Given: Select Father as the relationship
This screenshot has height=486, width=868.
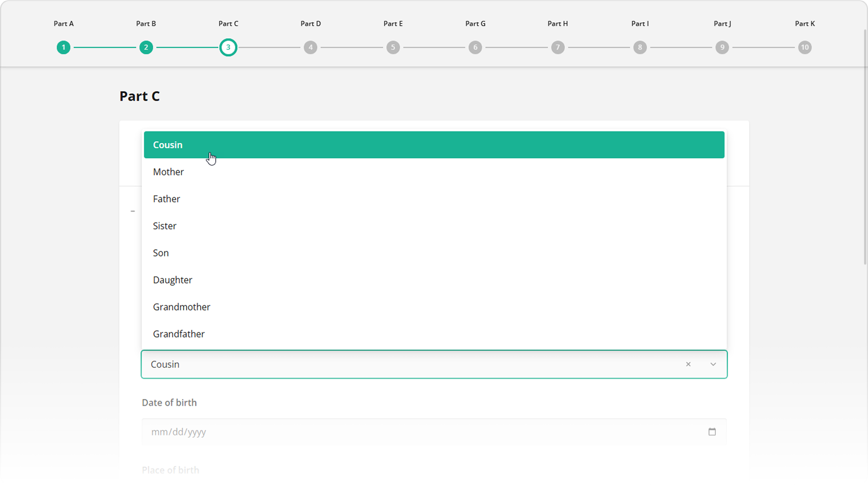Looking at the screenshot, I should coord(166,199).
